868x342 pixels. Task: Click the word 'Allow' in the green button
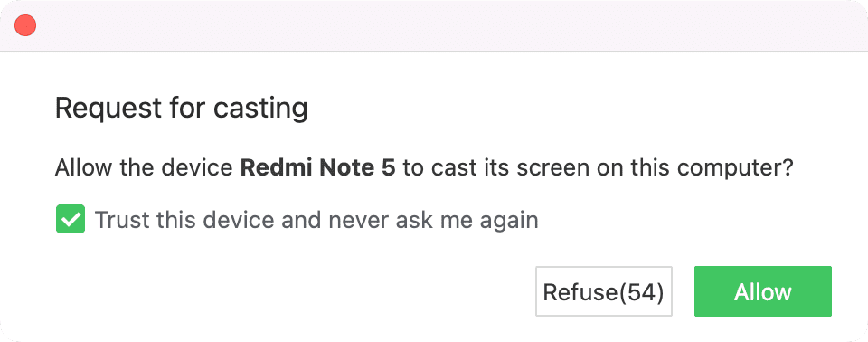(x=763, y=291)
